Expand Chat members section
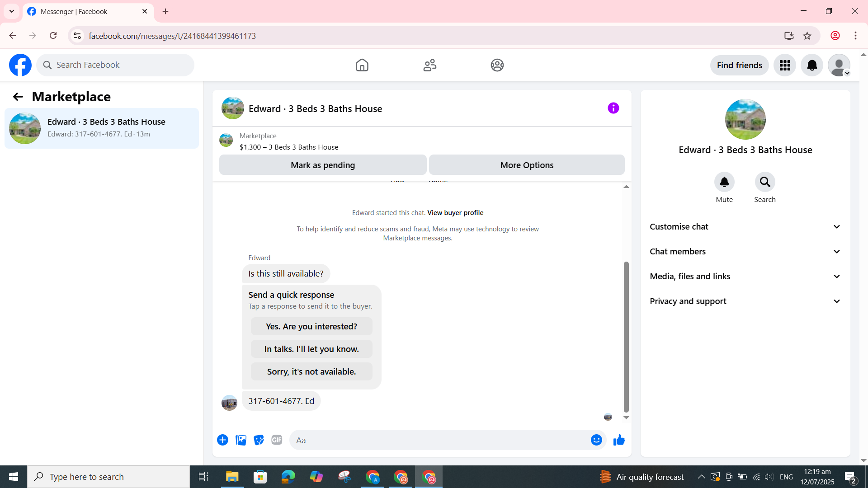868x488 pixels. click(x=745, y=252)
